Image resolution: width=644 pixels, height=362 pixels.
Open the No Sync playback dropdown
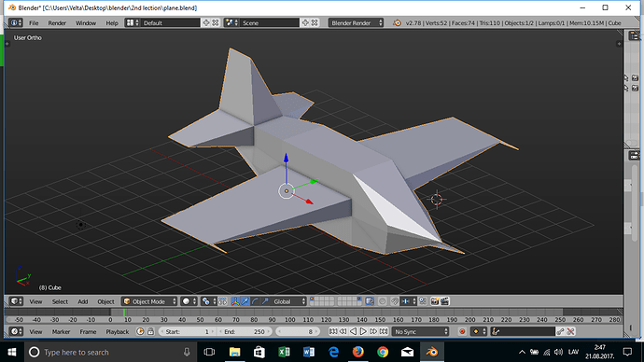click(421, 331)
